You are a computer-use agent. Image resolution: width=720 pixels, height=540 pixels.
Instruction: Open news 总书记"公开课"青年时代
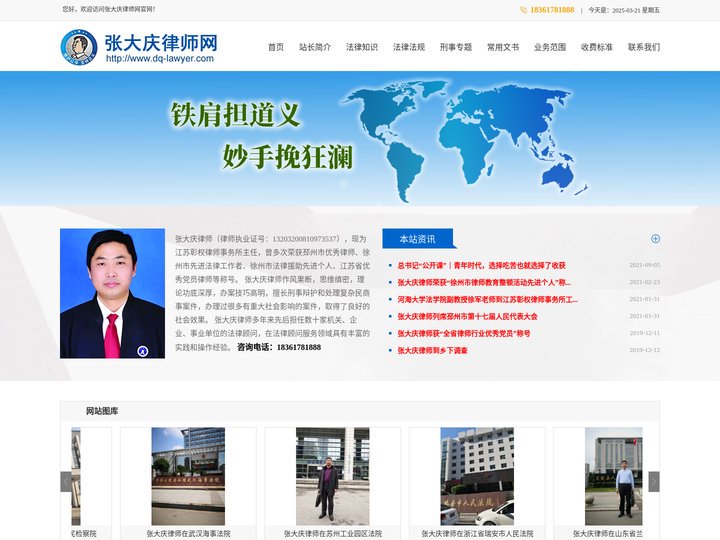(x=481, y=265)
